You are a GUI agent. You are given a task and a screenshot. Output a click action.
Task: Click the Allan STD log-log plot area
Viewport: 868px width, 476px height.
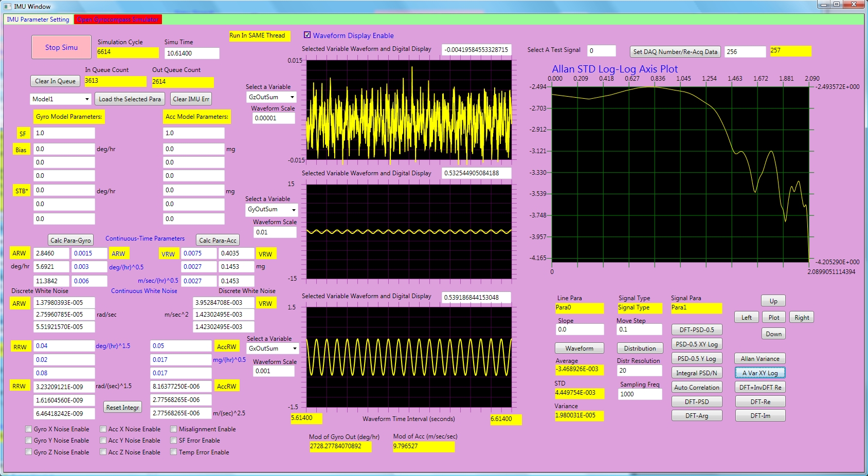680,174
